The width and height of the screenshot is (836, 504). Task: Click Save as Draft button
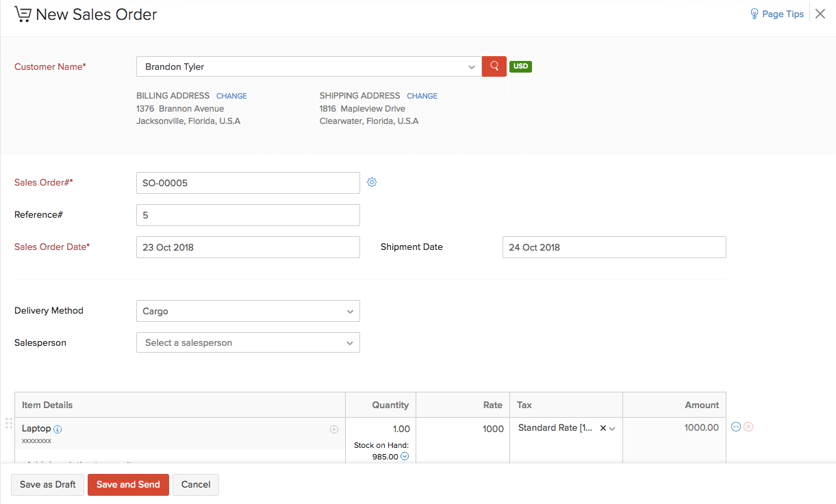coord(48,484)
